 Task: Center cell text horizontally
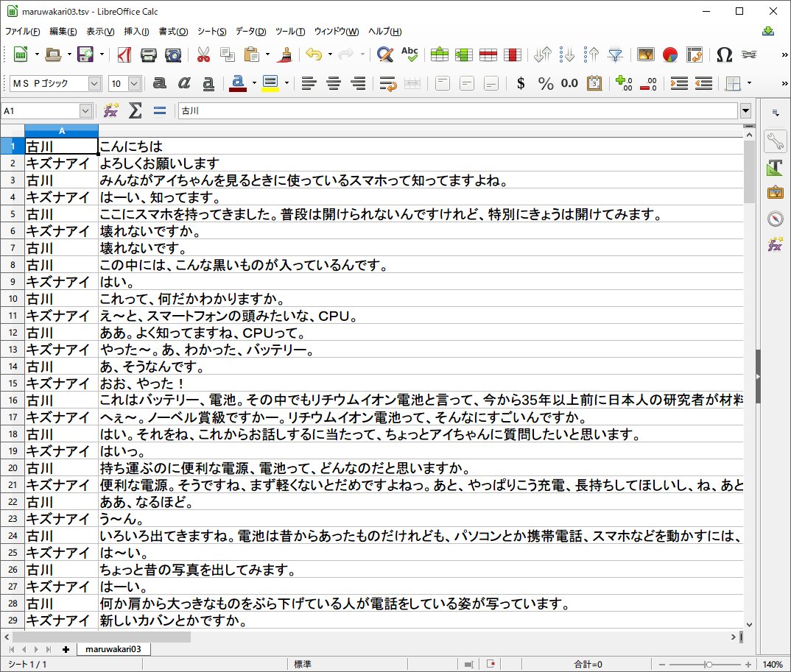tap(334, 83)
